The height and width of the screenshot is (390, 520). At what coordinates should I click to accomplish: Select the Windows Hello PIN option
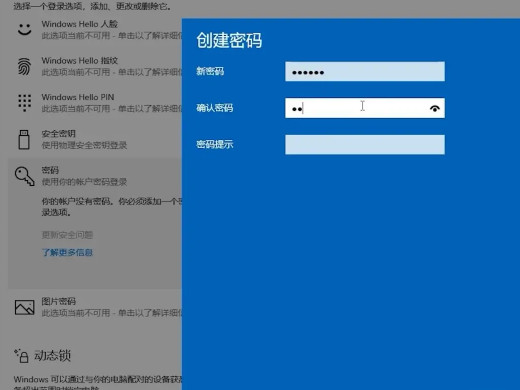coord(78,97)
